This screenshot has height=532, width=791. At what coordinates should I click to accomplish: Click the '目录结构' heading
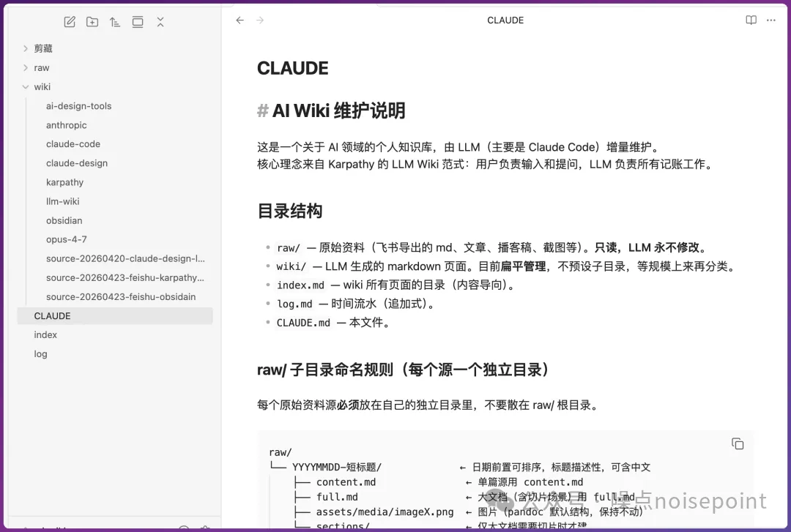click(x=289, y=211)
